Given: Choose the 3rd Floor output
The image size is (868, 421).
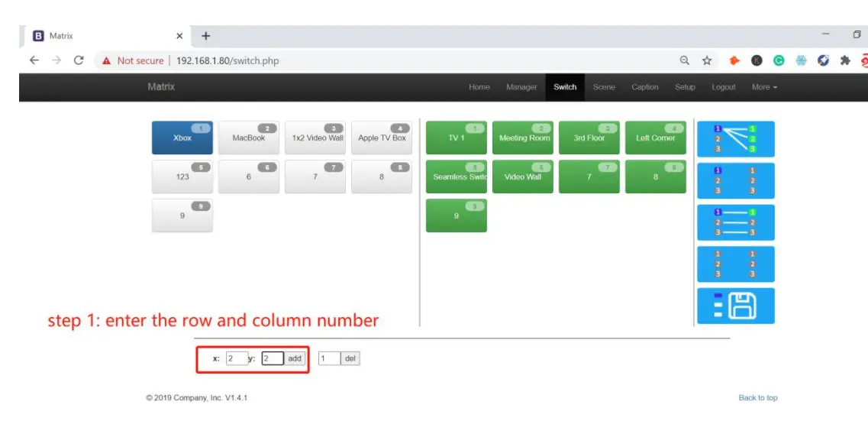Looking at the screenshot, I should pyautogui.click(x=589, y=138).
